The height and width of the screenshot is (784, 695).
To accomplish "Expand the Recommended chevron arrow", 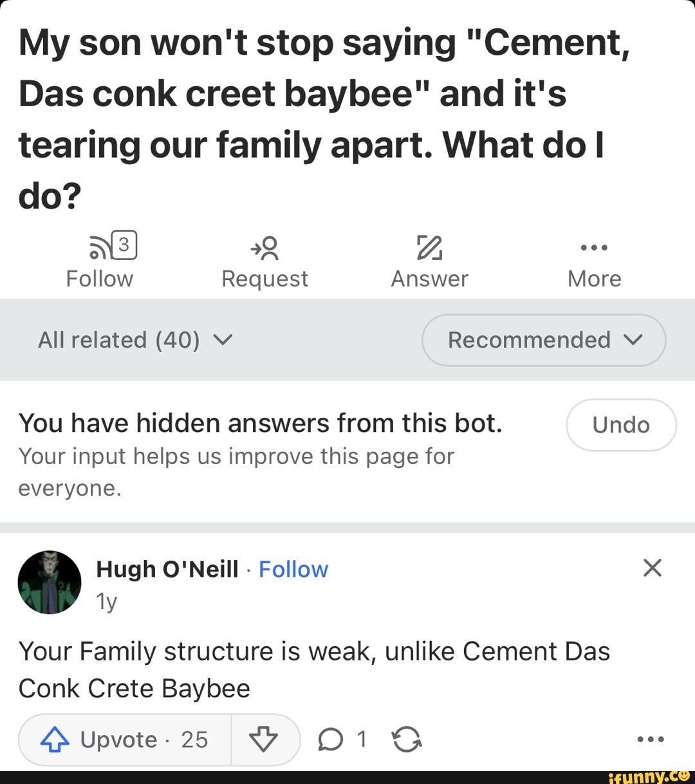I will click(x=634, y=341).
